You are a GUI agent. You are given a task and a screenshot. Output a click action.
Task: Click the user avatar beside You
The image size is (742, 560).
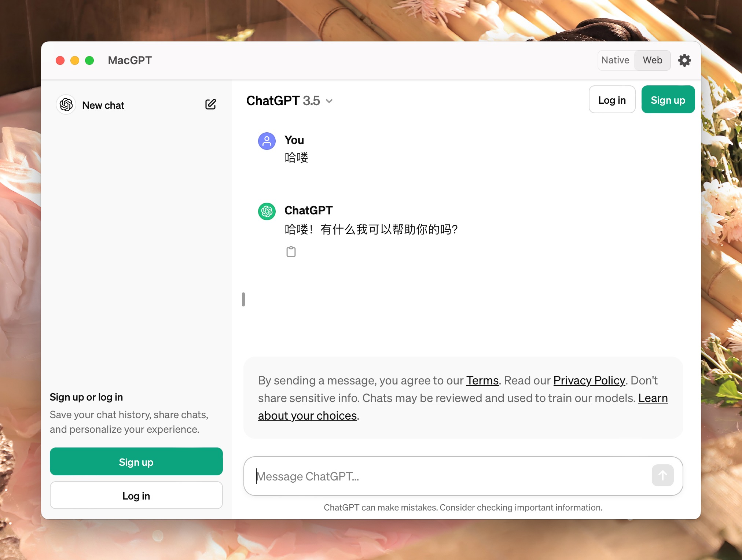tap(267, 141)
